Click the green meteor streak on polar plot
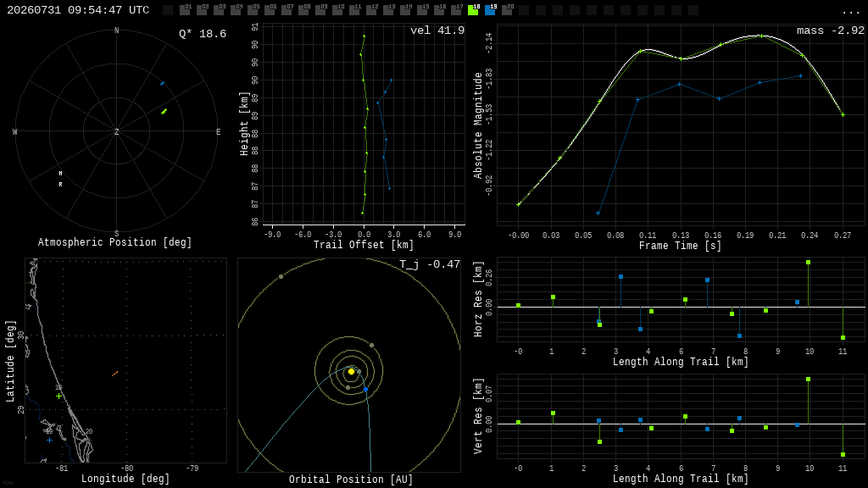The width and height of the screenshot is (868, 488). 164,112
